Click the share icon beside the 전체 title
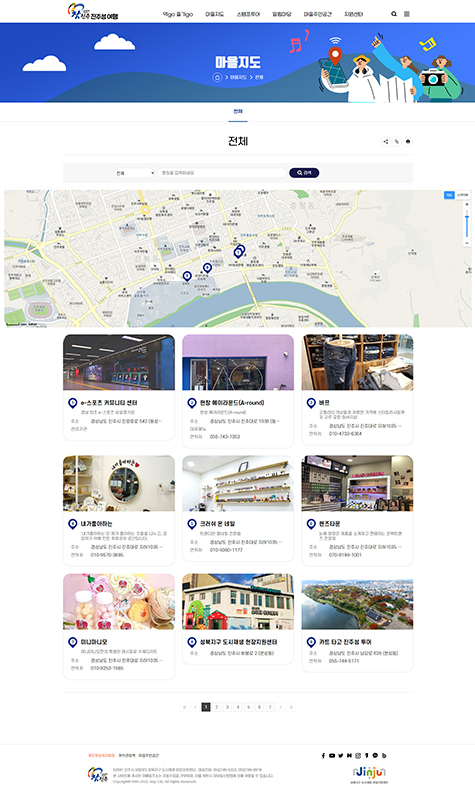 coord(386,141)
